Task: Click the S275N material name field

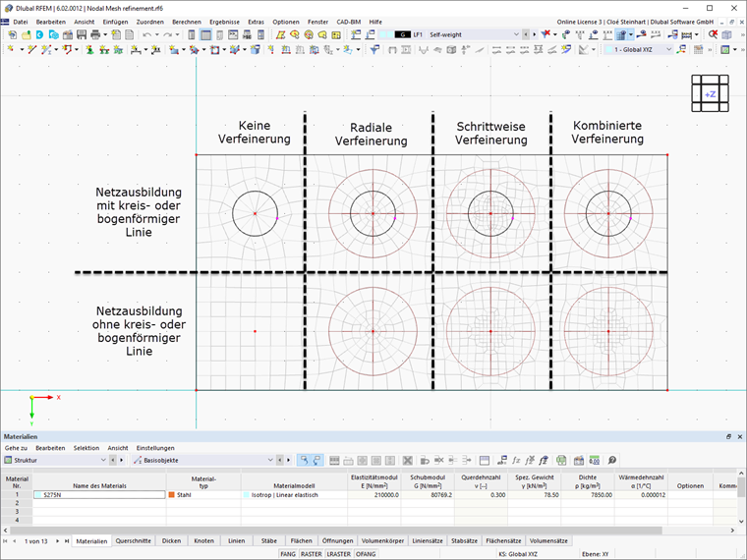Action: point(99,495)
